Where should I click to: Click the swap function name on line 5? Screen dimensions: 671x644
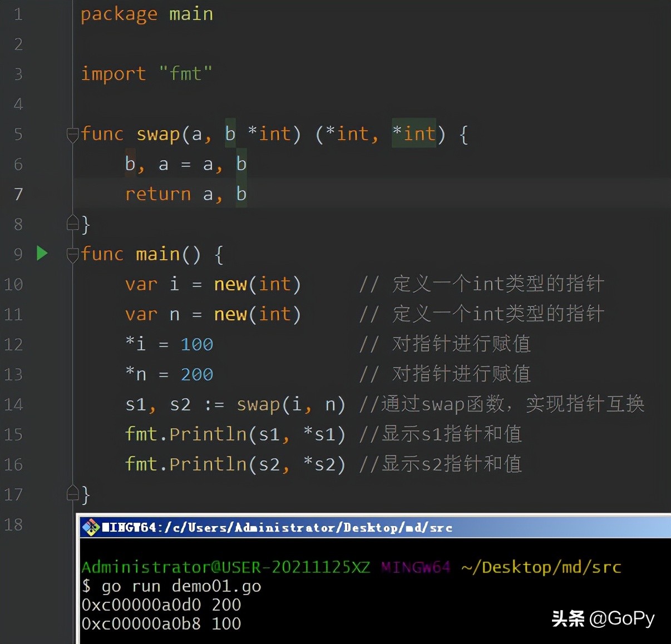click(158, 135)
